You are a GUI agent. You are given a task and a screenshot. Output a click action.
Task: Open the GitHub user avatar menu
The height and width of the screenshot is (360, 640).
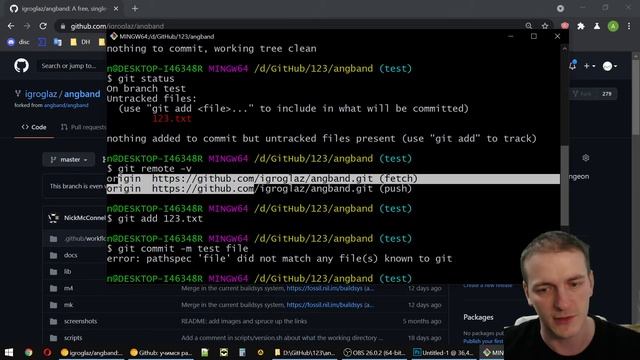(610, 66)
